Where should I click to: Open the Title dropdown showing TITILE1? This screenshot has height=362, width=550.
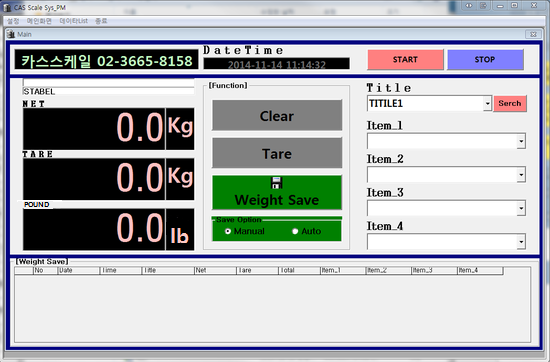[x=487, y=103]
